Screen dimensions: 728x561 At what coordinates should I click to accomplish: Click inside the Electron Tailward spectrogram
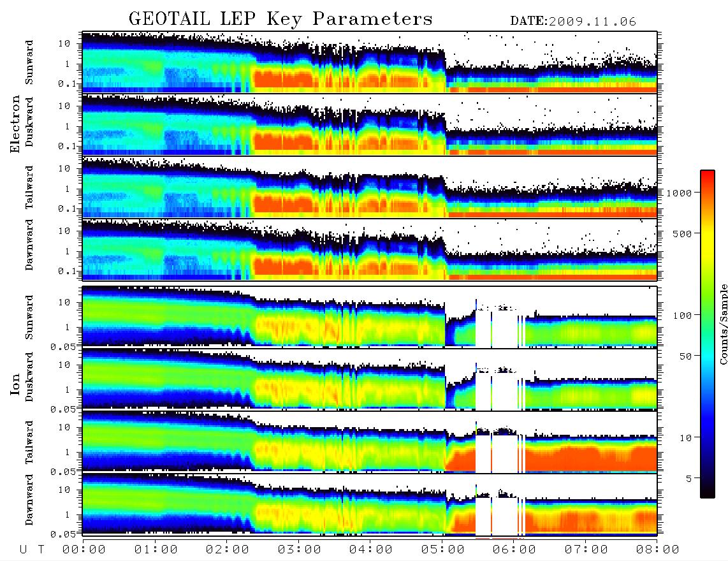click(x=370, y=187)
